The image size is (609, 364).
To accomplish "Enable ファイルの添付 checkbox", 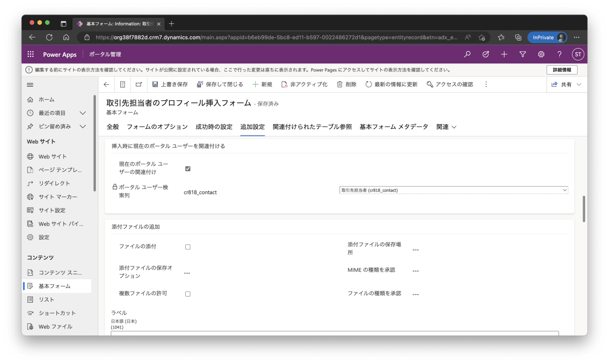I will 188,247.
